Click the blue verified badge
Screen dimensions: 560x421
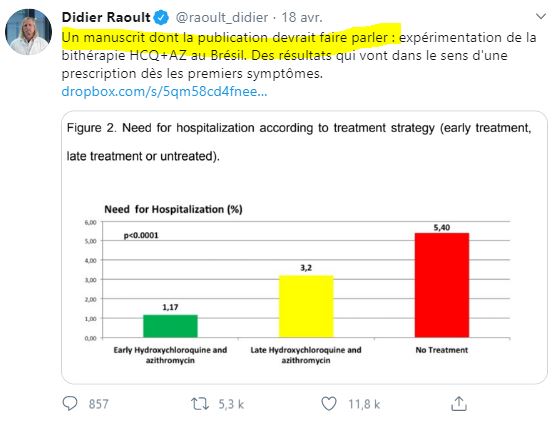coord(161,17)
